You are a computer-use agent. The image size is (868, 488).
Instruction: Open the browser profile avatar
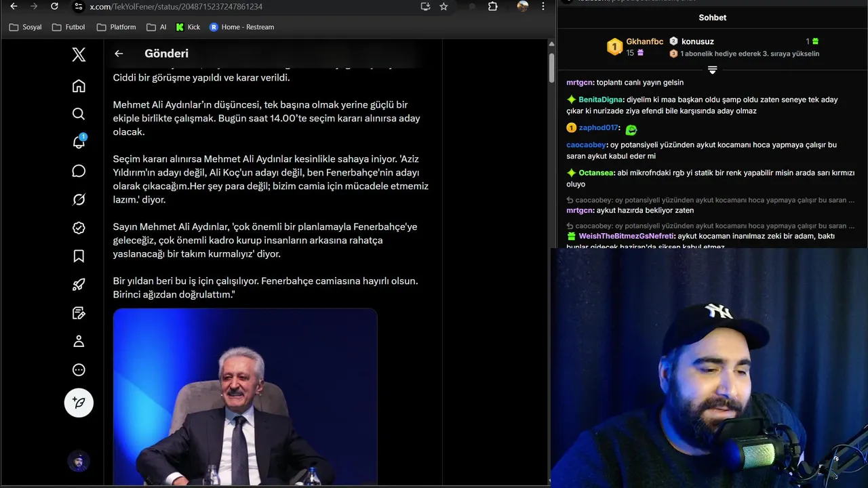522,6
